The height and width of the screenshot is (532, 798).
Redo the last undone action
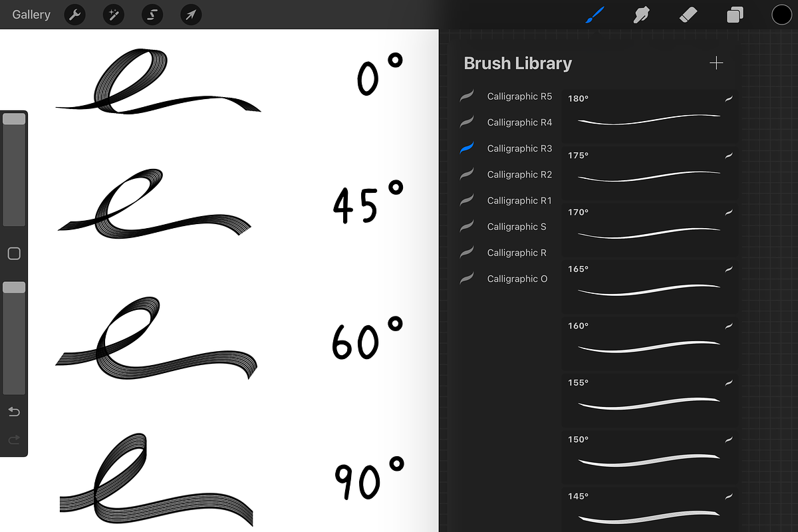(14, 440)
